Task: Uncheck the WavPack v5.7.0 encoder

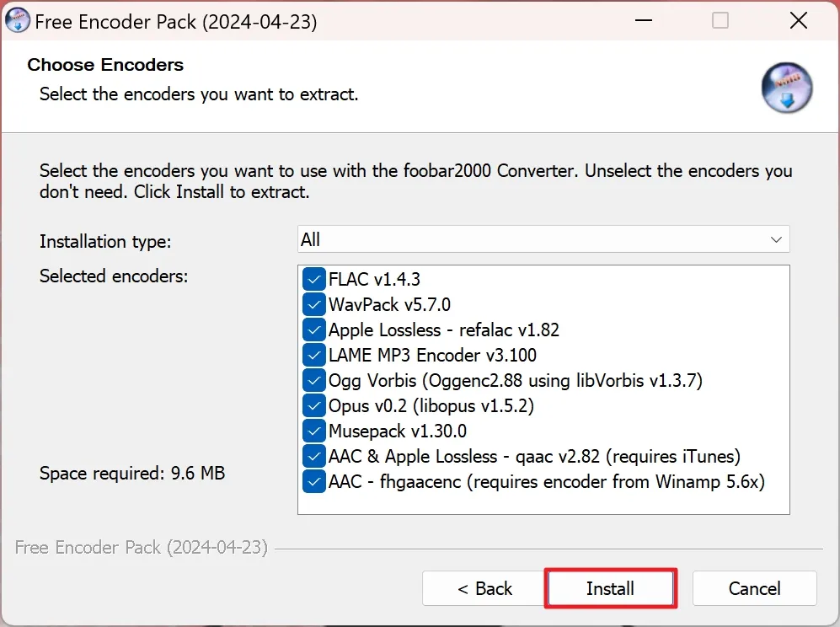Action: [314, 304]
